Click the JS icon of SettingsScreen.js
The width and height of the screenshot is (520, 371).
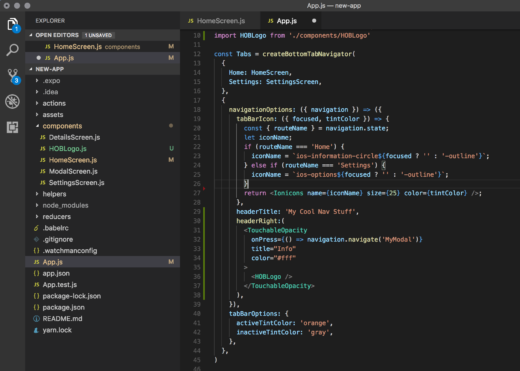(x=43, y=183)
